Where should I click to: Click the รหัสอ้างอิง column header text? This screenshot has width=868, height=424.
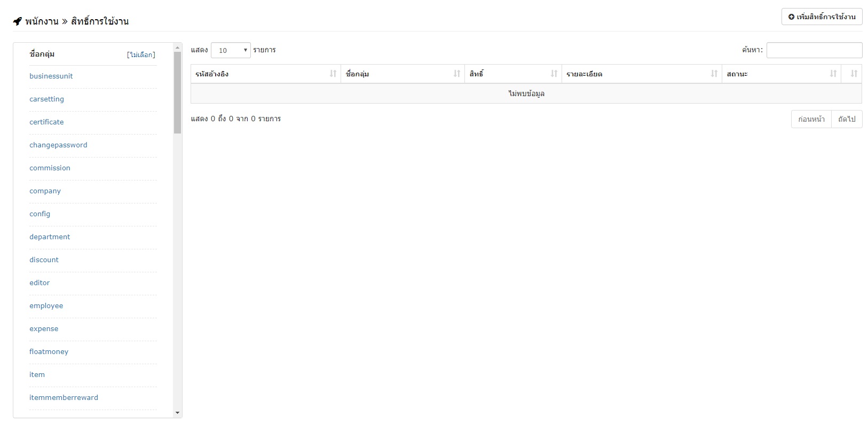(x=212, y=74)
